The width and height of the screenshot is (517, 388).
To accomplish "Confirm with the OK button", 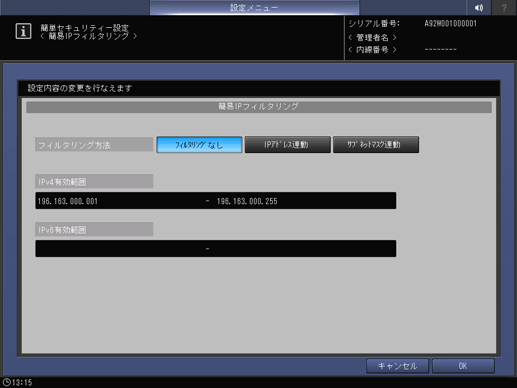I will coord(463,366).
